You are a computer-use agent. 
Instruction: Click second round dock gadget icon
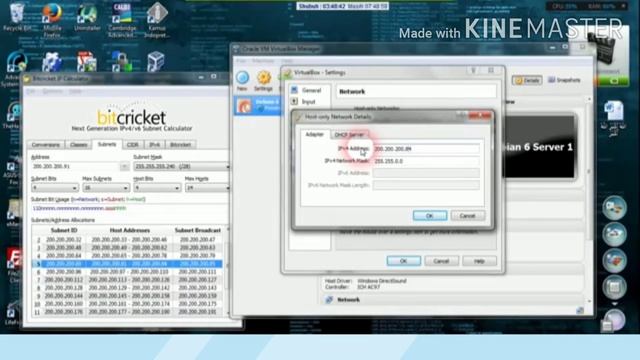click(x=614, y=234)
